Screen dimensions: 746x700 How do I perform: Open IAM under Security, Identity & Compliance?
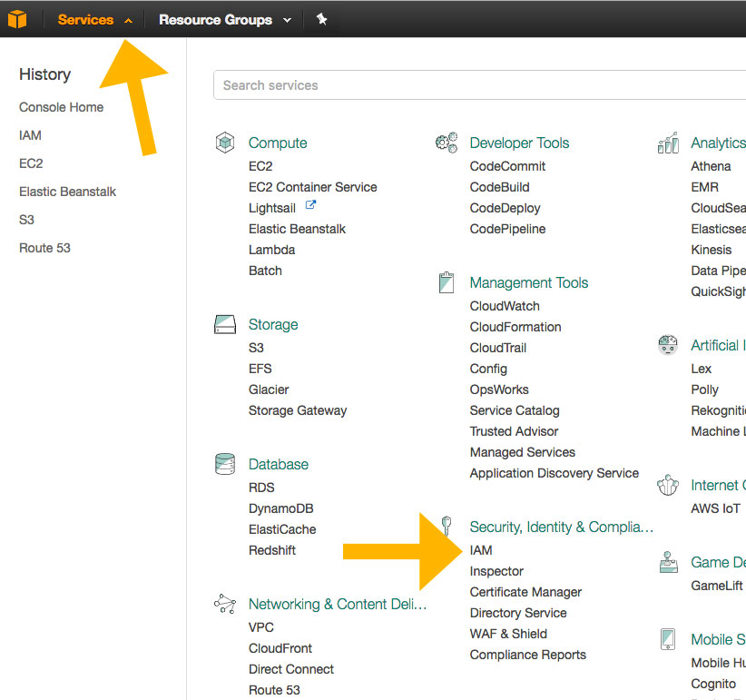point(481,550)
